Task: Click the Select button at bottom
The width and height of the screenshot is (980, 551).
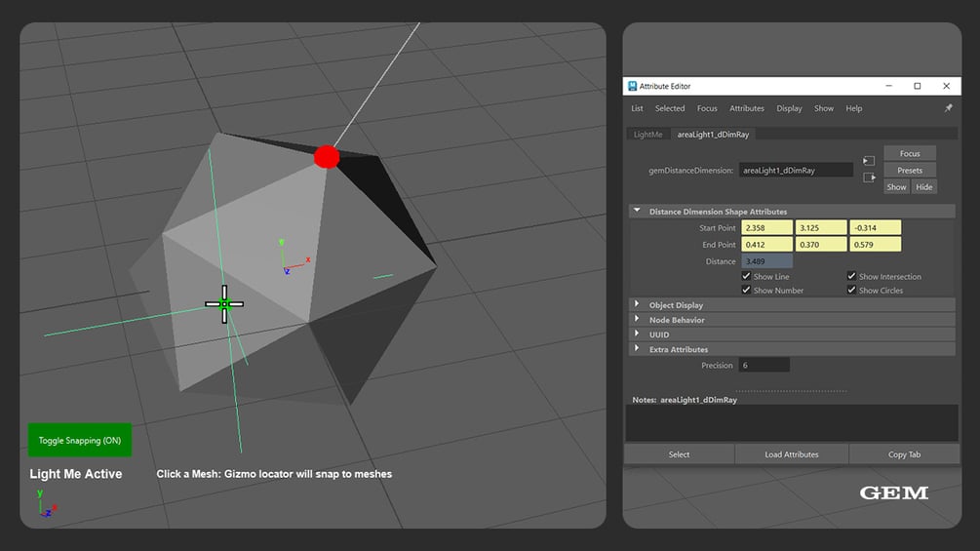Action: 679,454
